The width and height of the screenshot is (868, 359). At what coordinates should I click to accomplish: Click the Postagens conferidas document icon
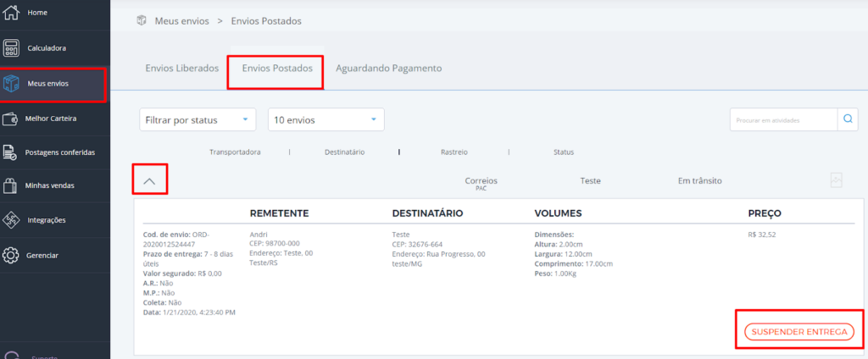(x=8, y=152)
